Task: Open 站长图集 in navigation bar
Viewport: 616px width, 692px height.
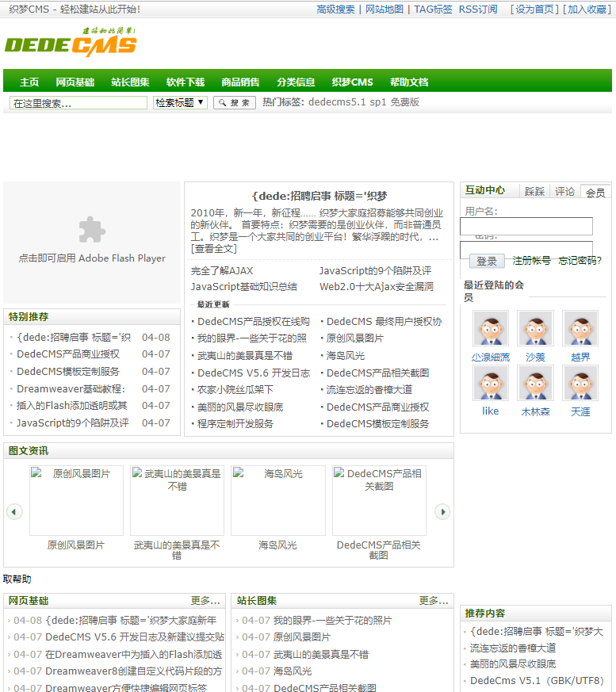Action: click(130, 82)
